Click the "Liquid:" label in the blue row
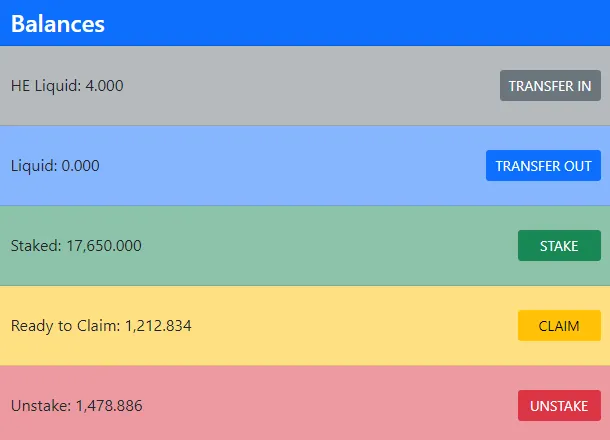610x440 pixels. click(x=34, y=166)
